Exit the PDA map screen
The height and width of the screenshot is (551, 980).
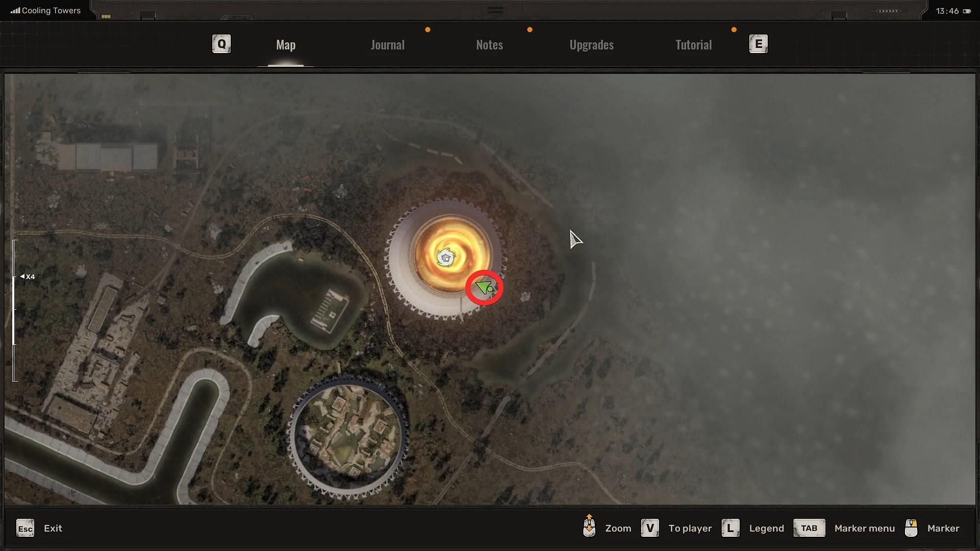tap(53, 528)
